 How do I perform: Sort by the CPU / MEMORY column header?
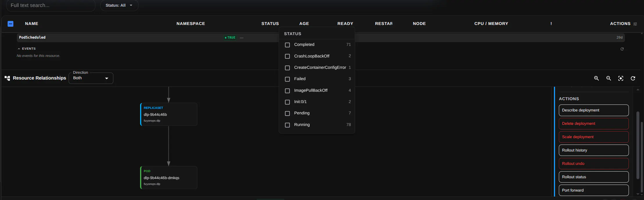tap(491, 24)
